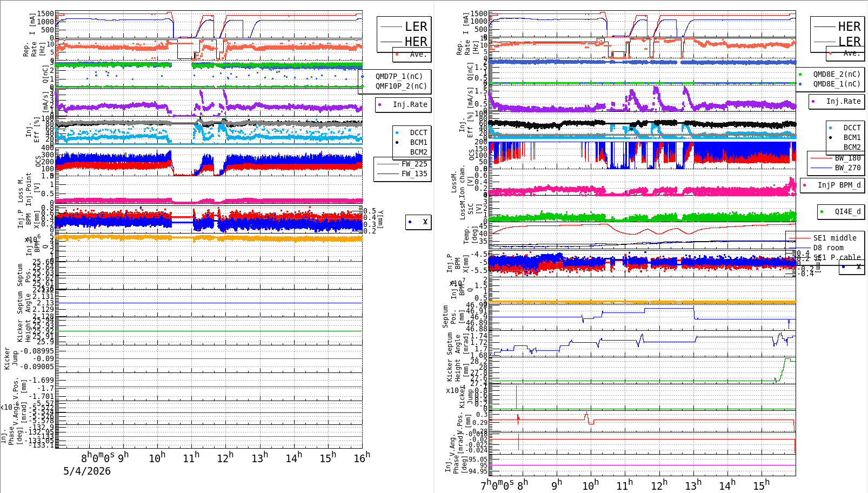Select the green QI4E_d legend marker
The height and width of the screenshot is (493, 868).
tap(822, 211)
